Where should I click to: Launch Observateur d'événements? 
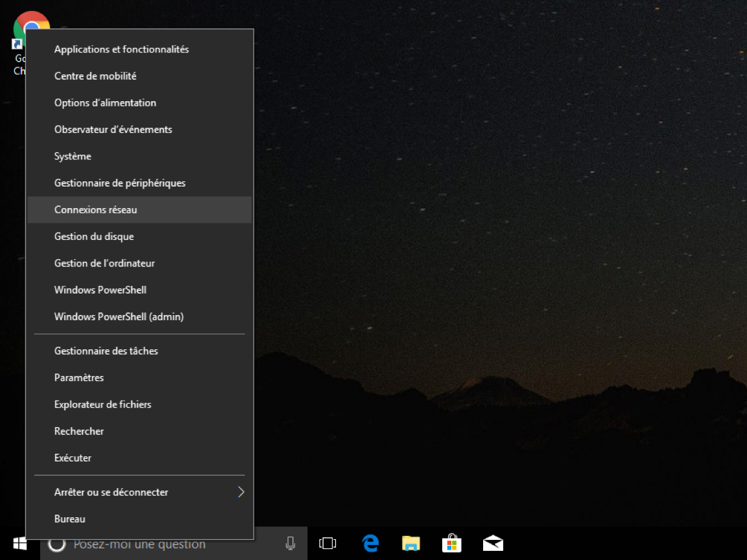pos(139,129)
